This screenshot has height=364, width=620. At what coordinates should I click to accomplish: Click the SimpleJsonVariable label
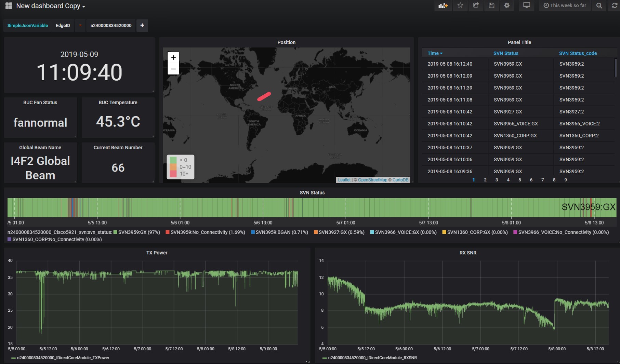28,25
